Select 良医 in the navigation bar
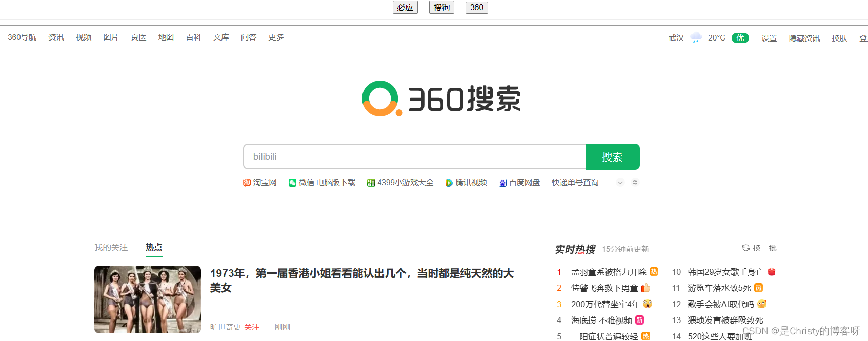868x341 pixels. pos(138,37)
